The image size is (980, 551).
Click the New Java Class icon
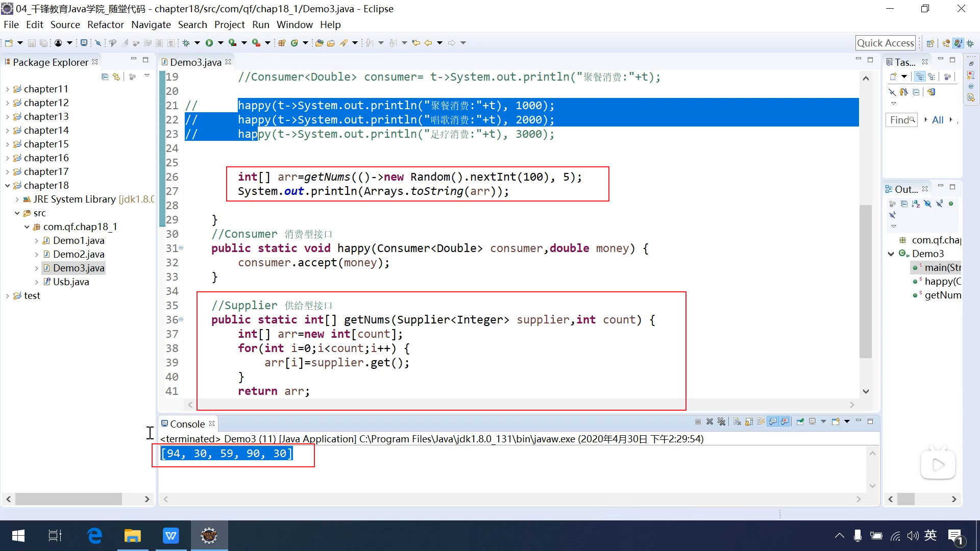[295, 43]
